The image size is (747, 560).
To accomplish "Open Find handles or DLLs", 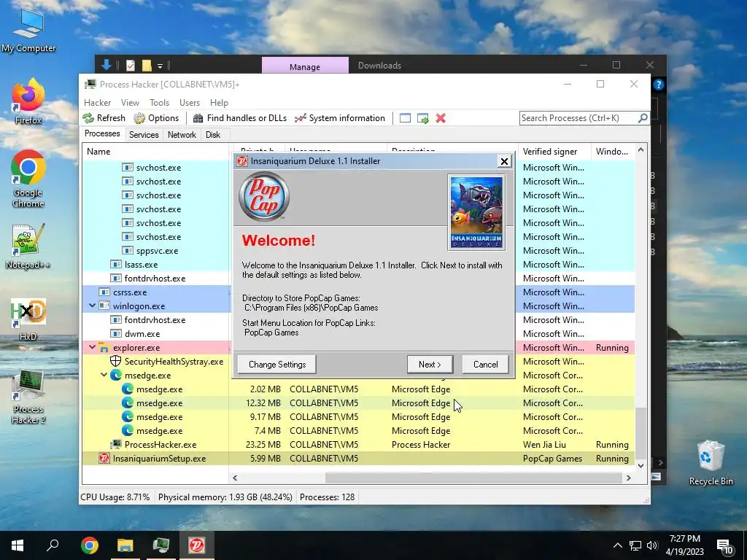I will pos(239,118).
